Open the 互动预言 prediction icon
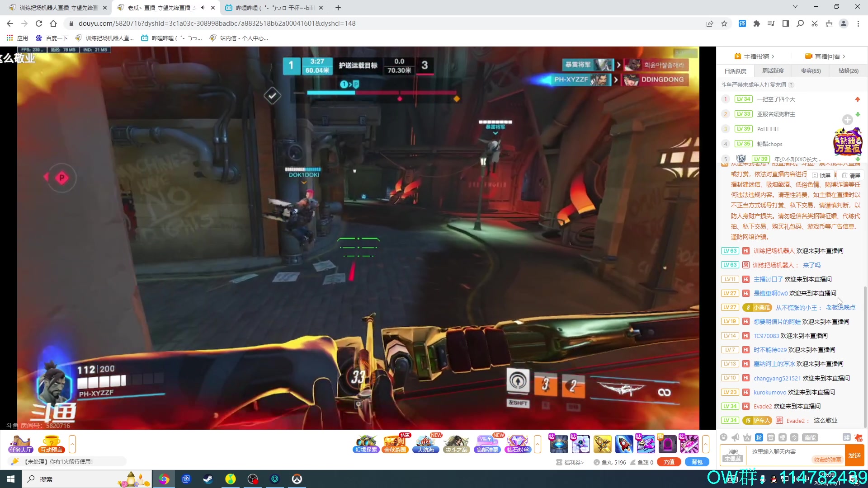This screenshot has width=868, height=488. pos(52,444)
